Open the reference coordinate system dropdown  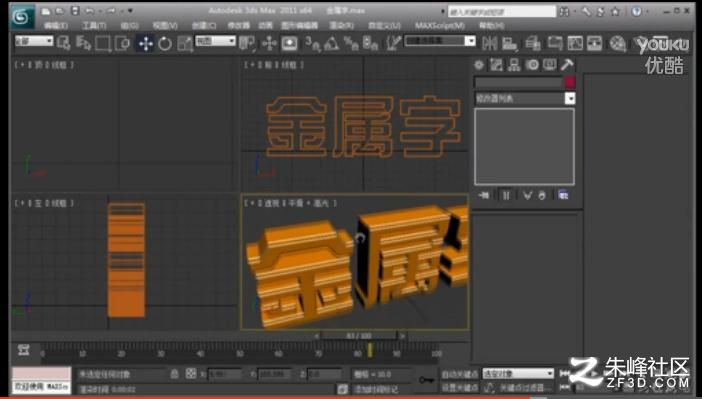[215, 41]
